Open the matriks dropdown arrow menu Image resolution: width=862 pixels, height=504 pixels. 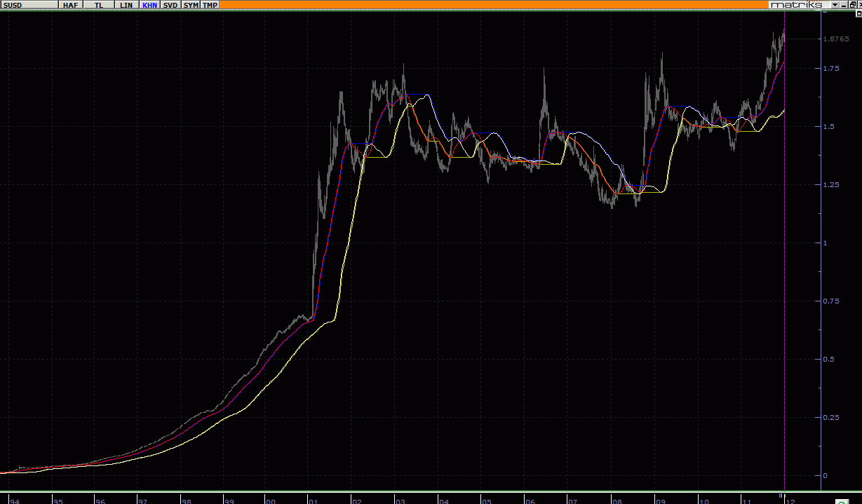(834, 5)
